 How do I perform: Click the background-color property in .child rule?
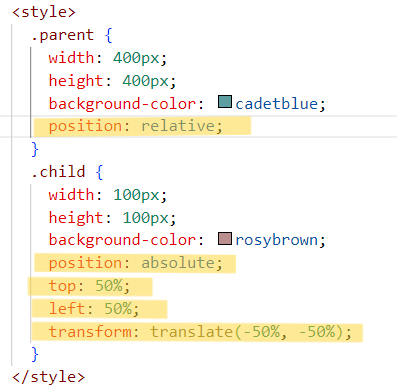(x=122, y=240)
